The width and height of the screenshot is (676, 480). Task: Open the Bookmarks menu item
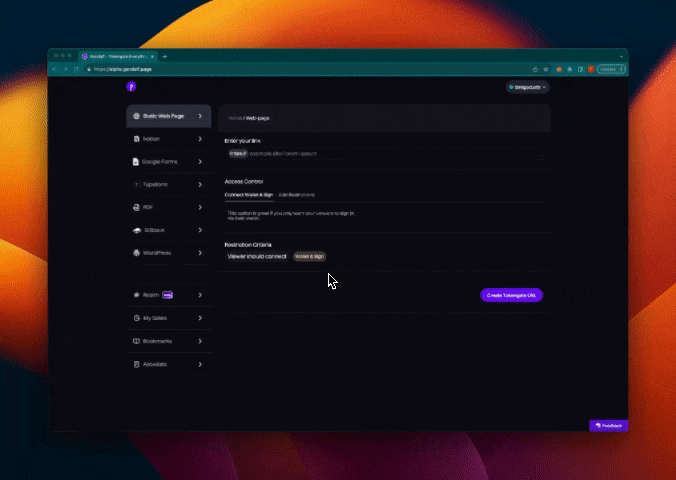169,341
